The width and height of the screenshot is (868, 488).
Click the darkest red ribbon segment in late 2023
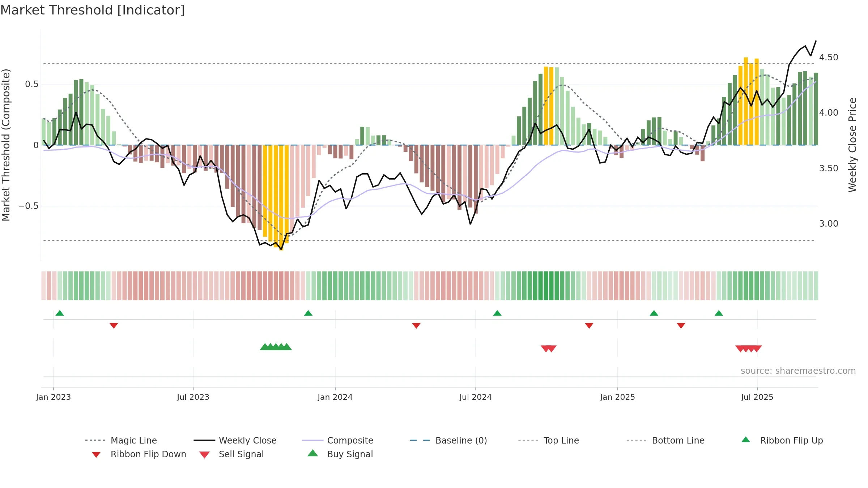[281, 286]
